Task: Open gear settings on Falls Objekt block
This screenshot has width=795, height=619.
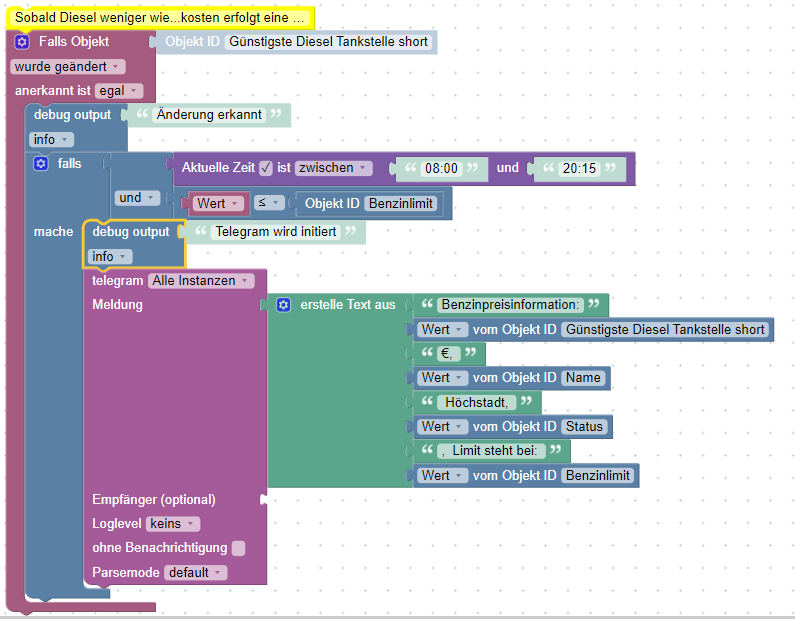Action: click(22, 42)
